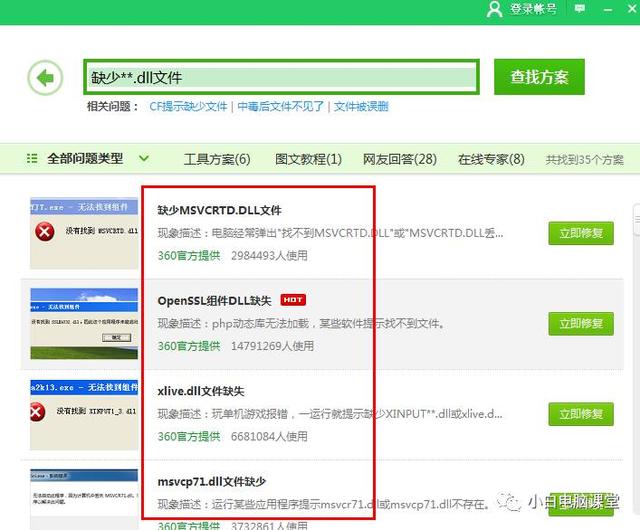Close the window with the X button
This screenshot has height=530, width=640.
pyautogui.click(x=633, y=8)
